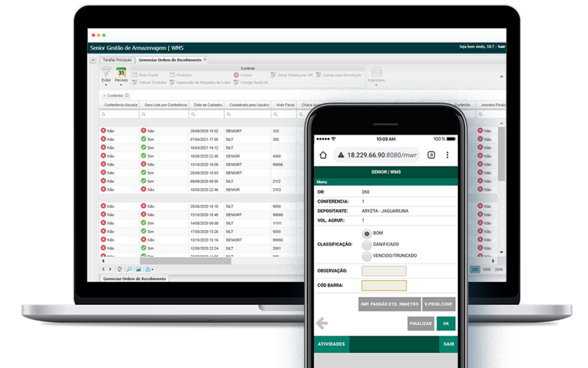
Task: Click the Conferida group sort arrow
Action: 104,96
